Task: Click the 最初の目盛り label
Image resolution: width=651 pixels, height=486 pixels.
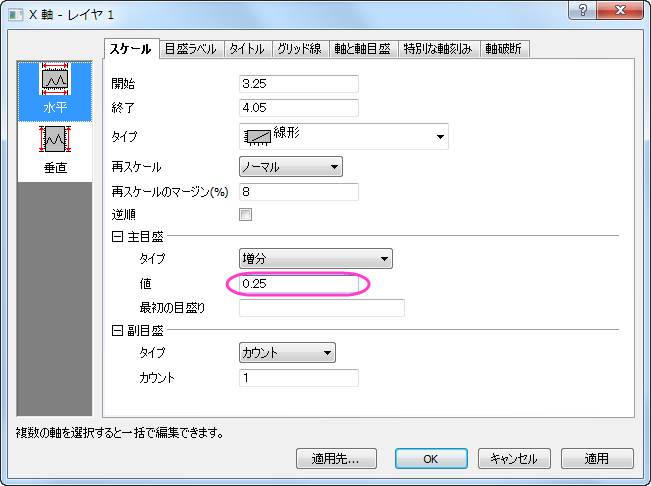Action: (x=172, y=308)
